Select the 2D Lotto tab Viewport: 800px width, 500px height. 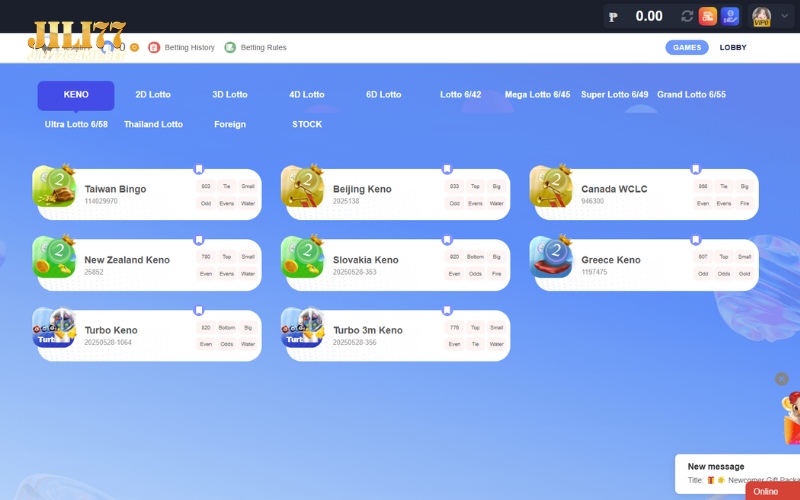[153, 94]
